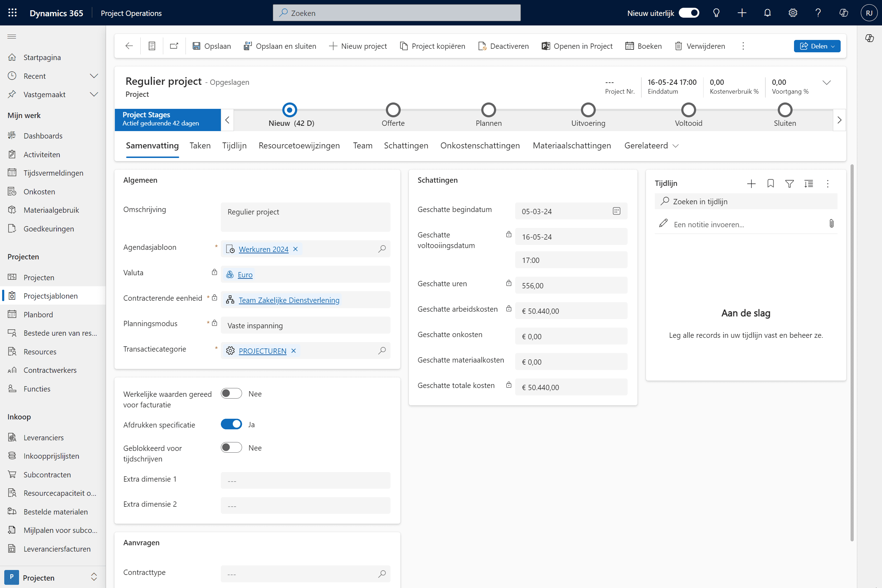This screenshot has width=882, height=588.
Task: Add a timeline record plus icon
Action: click(751, 183)
